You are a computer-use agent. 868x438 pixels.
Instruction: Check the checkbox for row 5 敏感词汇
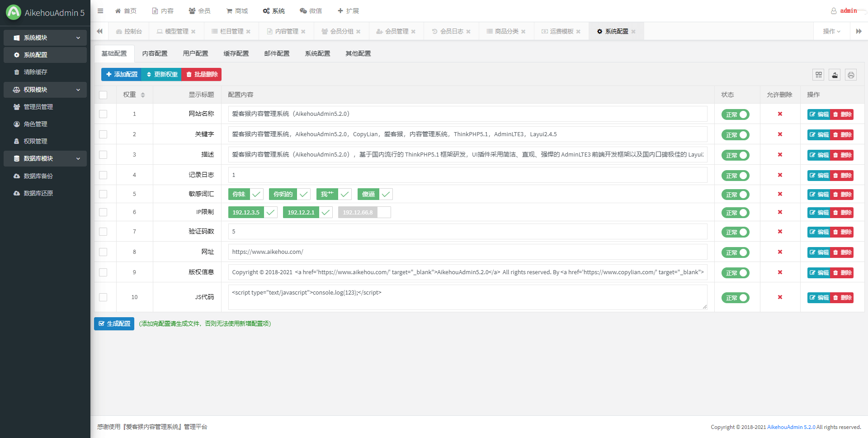pos(103,194)
